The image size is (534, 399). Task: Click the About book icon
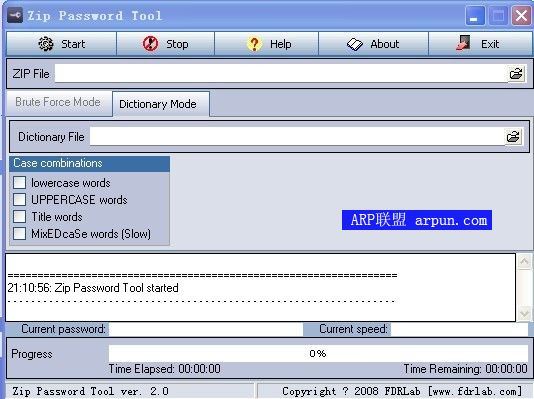[355, 44]
